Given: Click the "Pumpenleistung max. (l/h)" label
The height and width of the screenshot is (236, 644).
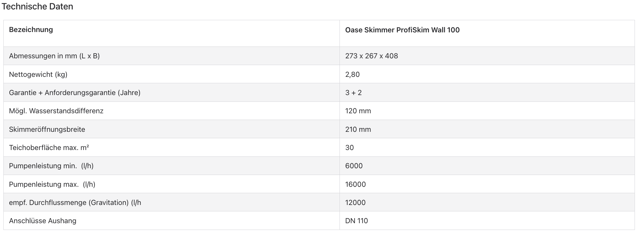Looking at the screenshot, I should pyautogui.click(x=52, y=184).
